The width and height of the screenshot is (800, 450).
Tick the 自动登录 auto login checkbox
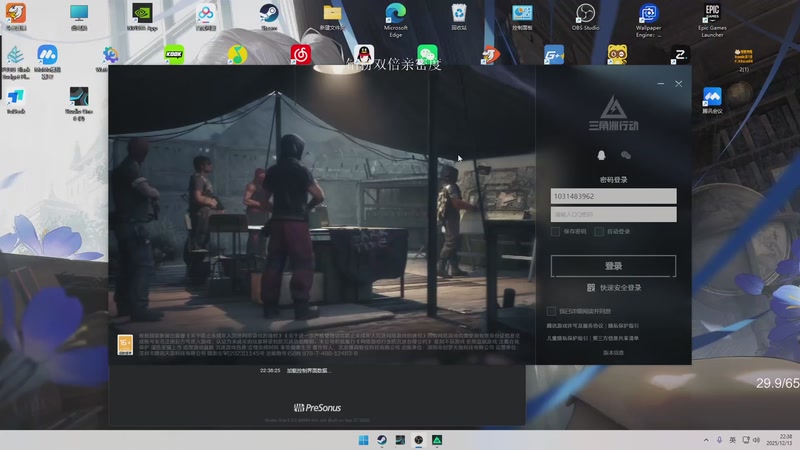pyautogui.click(x=599, y=232)
